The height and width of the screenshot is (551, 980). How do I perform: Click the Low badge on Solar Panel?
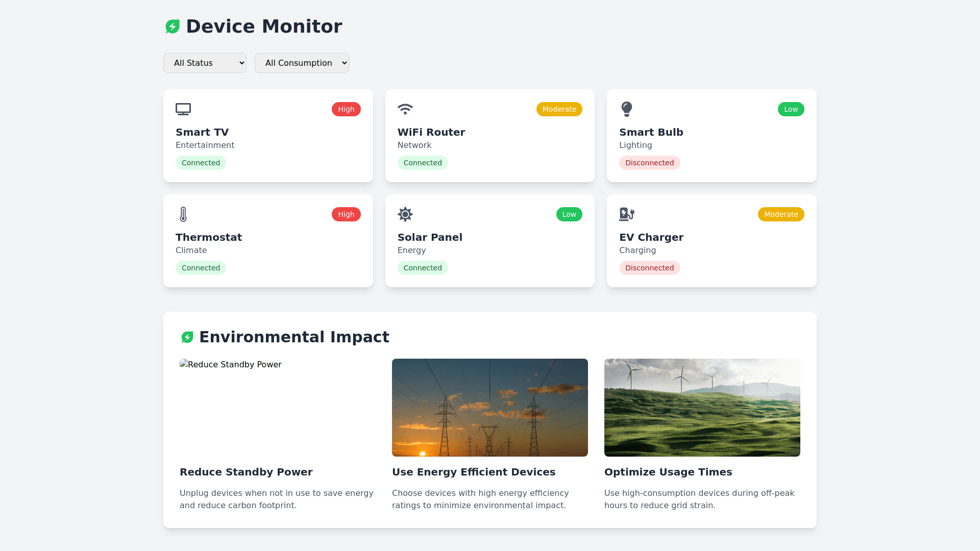[569, 214]
